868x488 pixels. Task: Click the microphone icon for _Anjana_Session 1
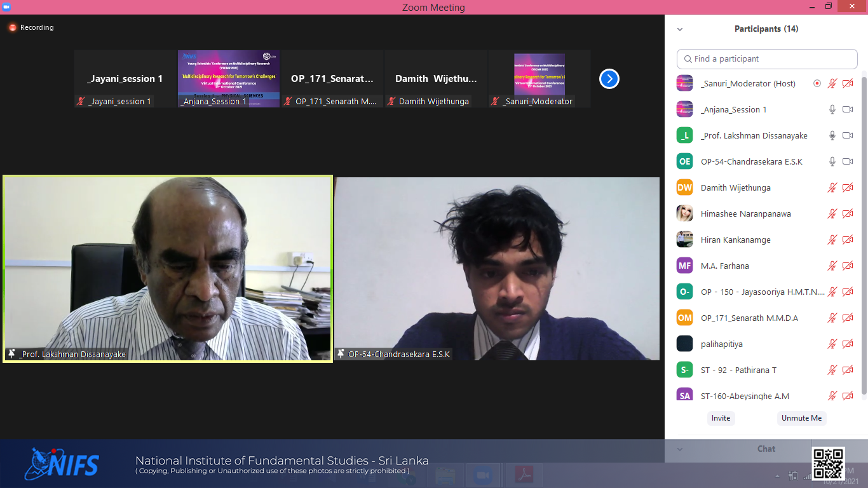click(832, 109)
